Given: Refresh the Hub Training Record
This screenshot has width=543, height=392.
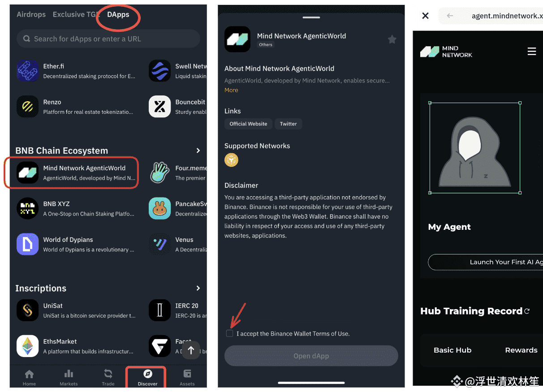Looking at the screenshot, I should coord(527,311).
